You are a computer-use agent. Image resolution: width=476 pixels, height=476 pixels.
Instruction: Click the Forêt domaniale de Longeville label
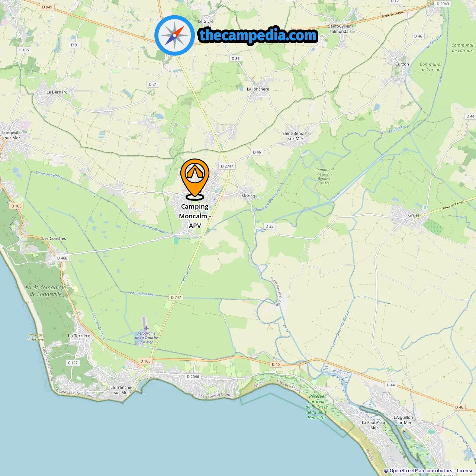tap(46, 291)
